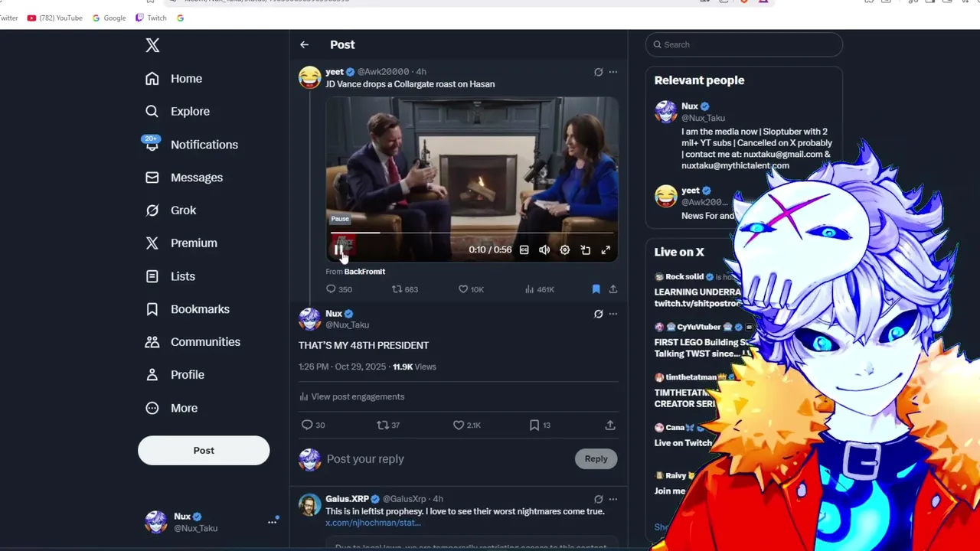Click the back arrow beside Post
This screenshot has width=980, height=551.
(304, 44)
